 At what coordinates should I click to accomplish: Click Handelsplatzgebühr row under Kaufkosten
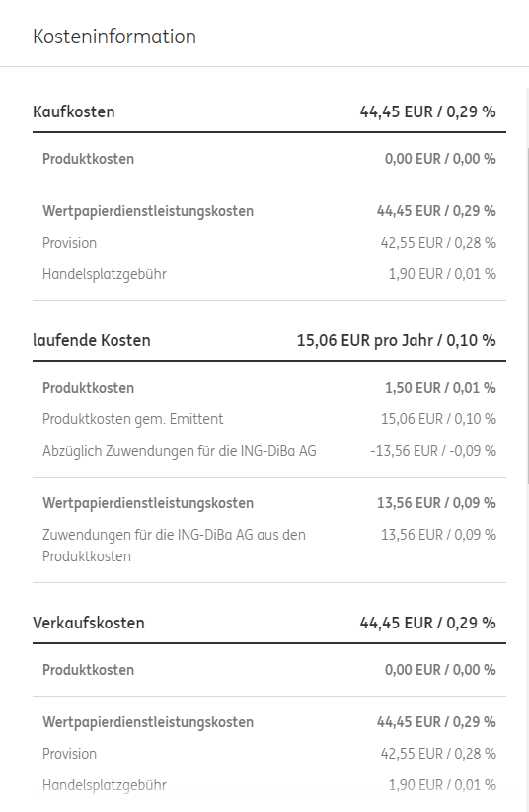pos(268,274)
